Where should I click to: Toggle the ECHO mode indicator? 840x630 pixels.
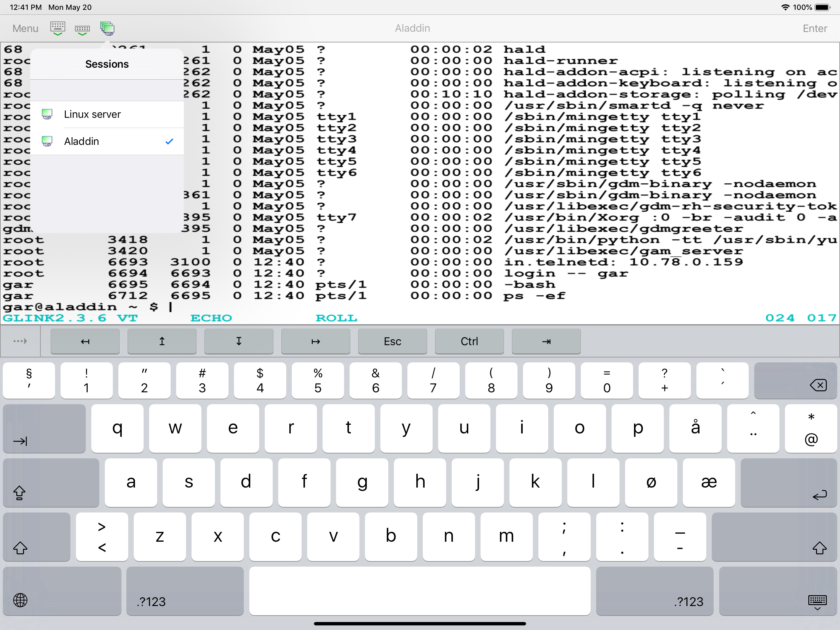(x=211, y=318)
